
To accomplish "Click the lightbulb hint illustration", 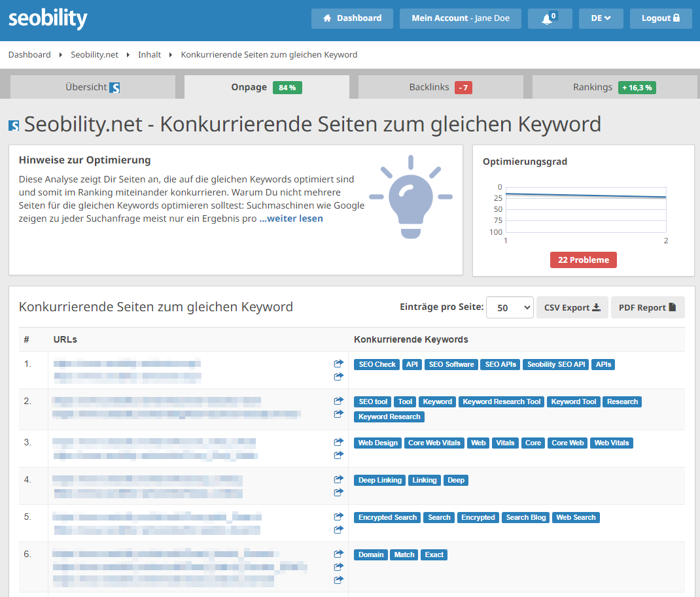I will (x=411, y=197).
